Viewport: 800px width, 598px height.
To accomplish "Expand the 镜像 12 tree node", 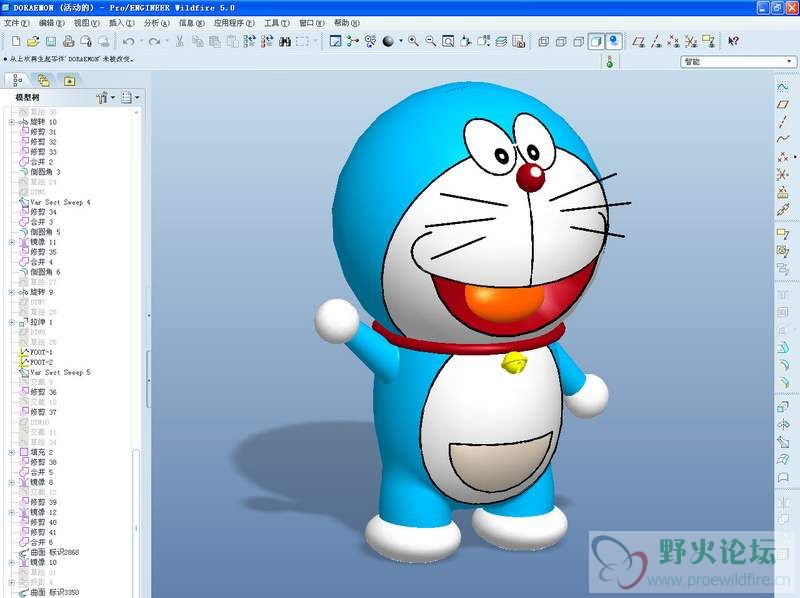I will tap(11, 512).
